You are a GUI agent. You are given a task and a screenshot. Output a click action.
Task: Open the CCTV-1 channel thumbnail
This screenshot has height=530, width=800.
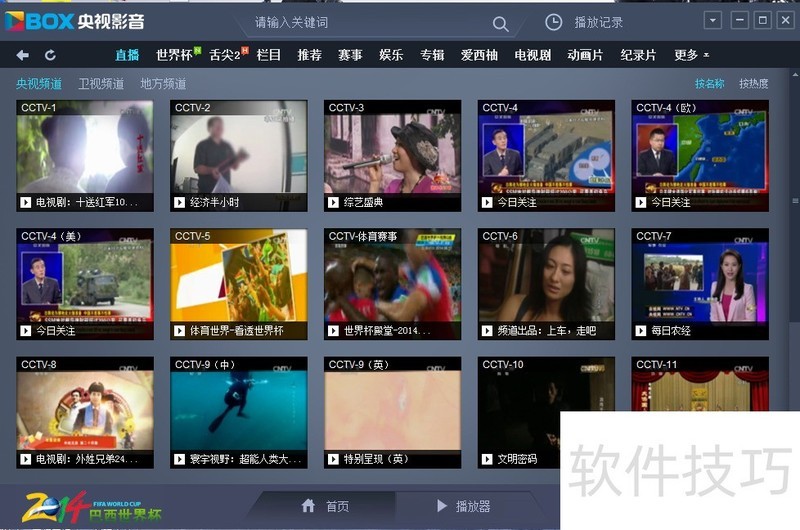pos(85,156)
